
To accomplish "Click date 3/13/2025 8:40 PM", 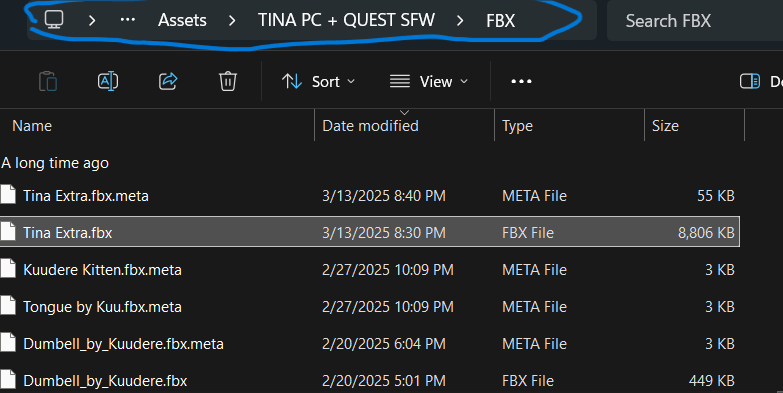I will 384,196.
